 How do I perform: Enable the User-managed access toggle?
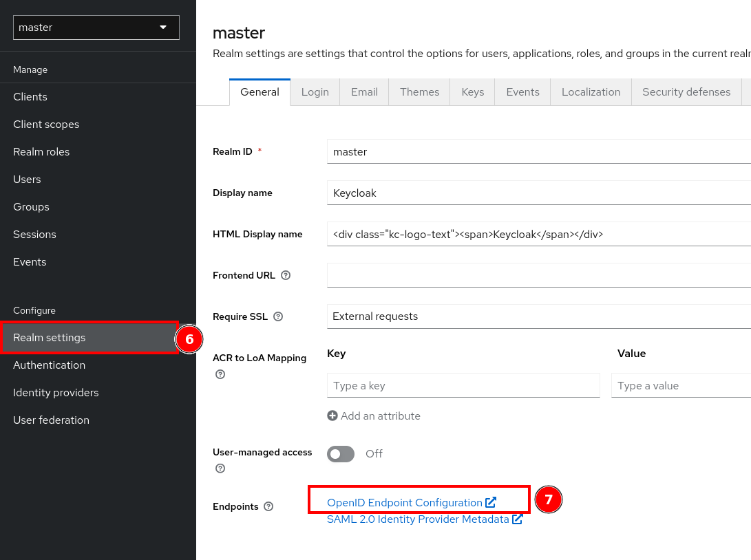point(341,453)
